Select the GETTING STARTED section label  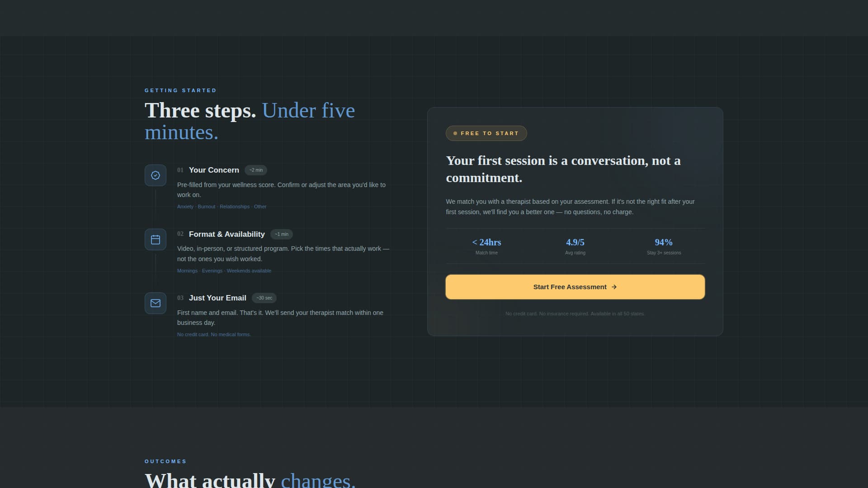pyautogui.click(x=180, y=90)
